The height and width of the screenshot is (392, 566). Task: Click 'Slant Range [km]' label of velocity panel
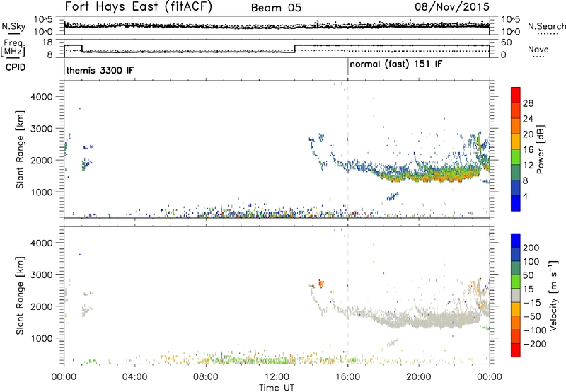20,296
